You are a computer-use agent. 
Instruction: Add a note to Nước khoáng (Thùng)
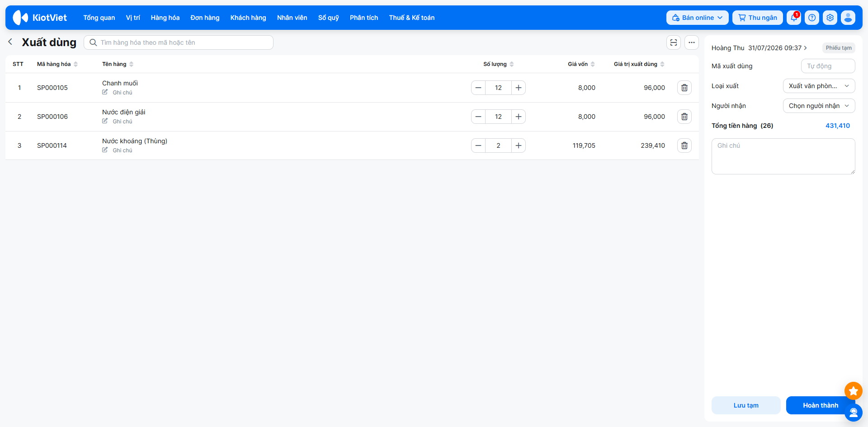118,150
